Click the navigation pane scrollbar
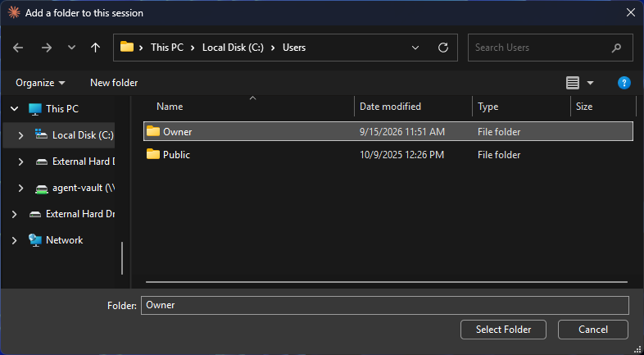 point(122,258)
